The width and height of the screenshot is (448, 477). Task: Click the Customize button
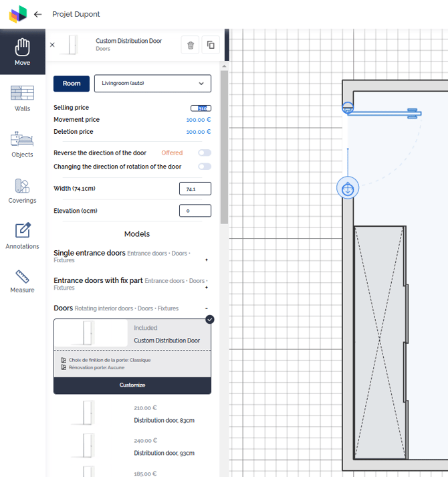tap(132, 385)
